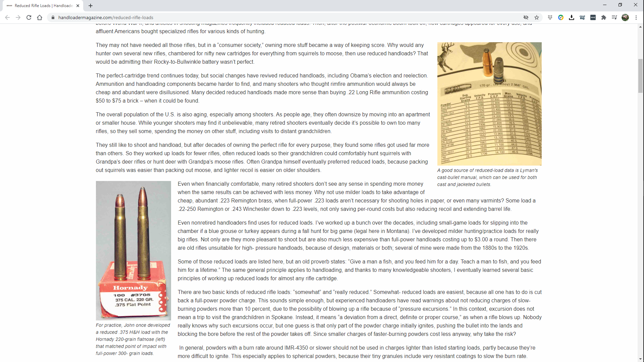Click the Lyman cast-bullet manual photo
This screenshot has width=644, height=362.
pos(489,104)
